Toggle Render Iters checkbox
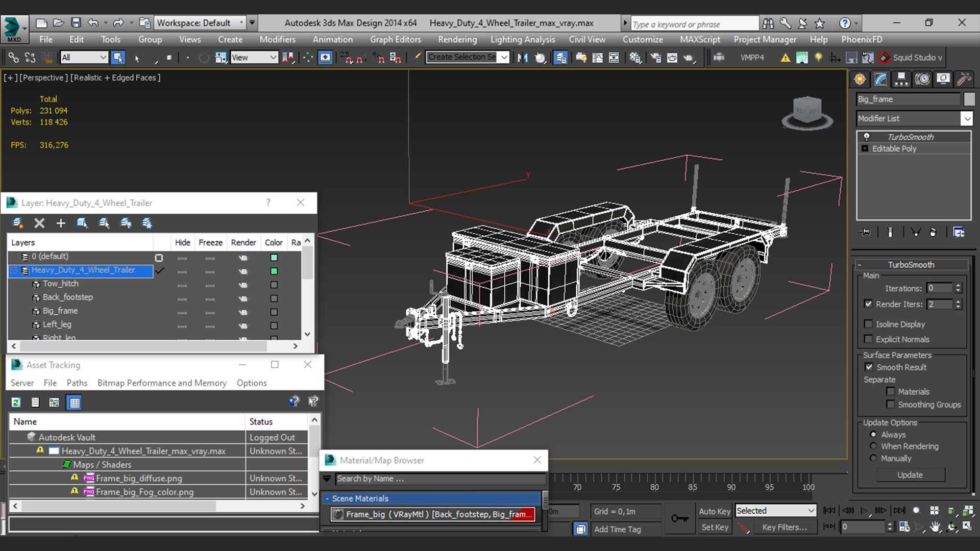The height and width of the screenshot is (551, 980). click(868, 304)
